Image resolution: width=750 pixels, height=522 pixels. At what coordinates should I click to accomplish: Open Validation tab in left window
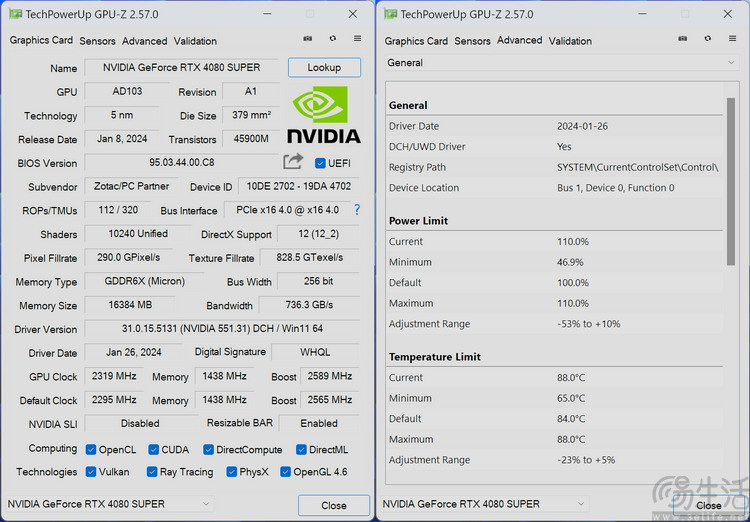[195, 41]
